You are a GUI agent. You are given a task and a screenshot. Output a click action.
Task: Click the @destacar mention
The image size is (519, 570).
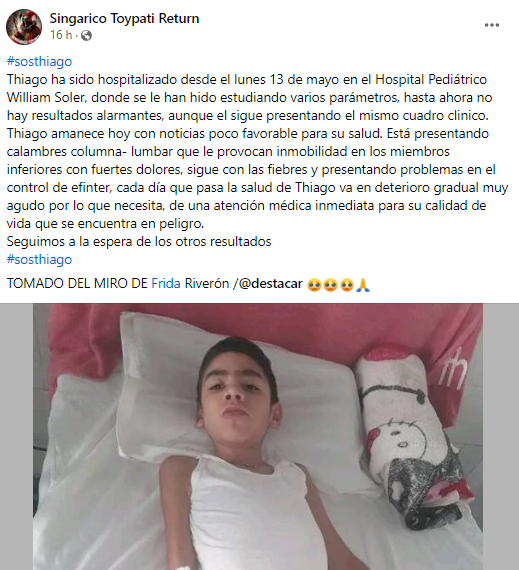coord(271,283)
